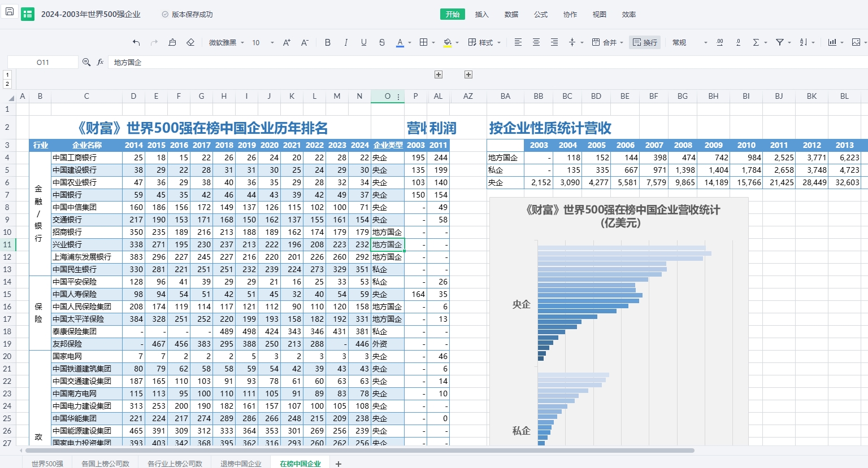Increase font size with A+ icon
This screenshot has height=468, width=868.
(287, 42)
